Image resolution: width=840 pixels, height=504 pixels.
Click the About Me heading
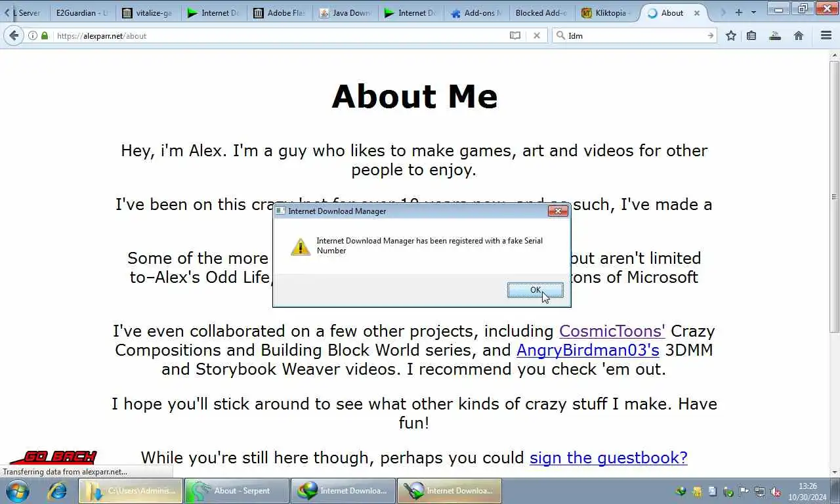(x=415, y=96)
